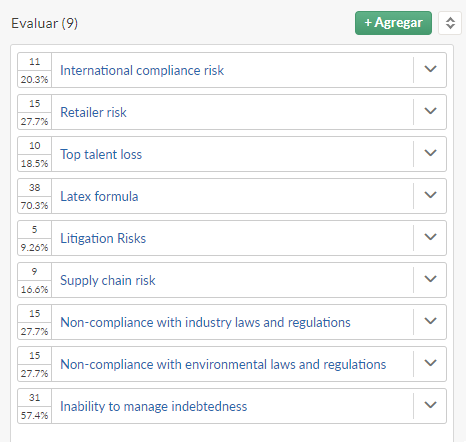Click the Supply chain risk title
The height and width of the screenshot is (442, 466).
click(x=108, y=280)
